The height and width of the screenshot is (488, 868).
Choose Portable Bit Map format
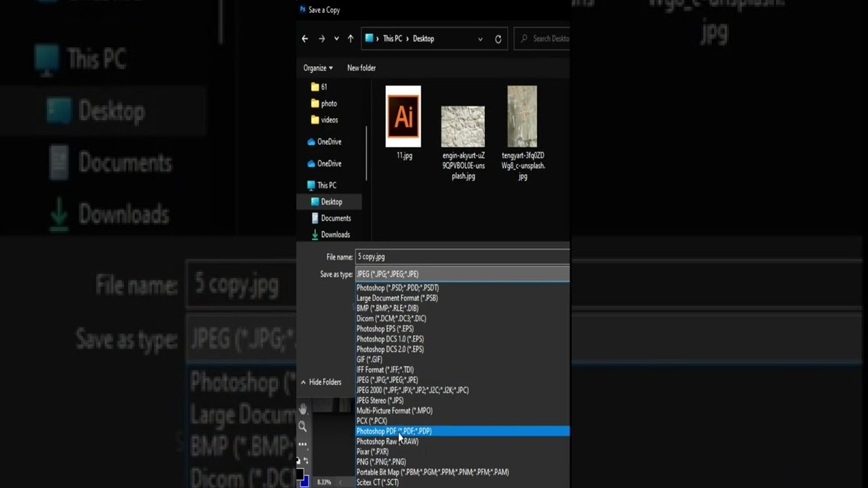pos(462,472)
